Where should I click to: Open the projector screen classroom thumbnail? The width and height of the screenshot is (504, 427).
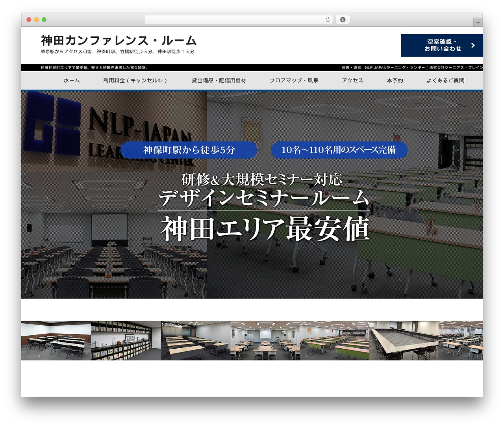(x=265, y=341)
